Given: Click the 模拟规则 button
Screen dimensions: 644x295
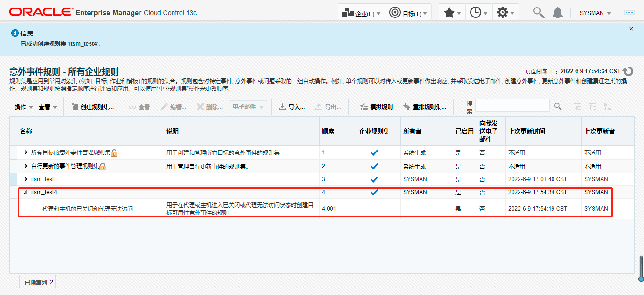Looking at the screenshot, I should point(376,107).
